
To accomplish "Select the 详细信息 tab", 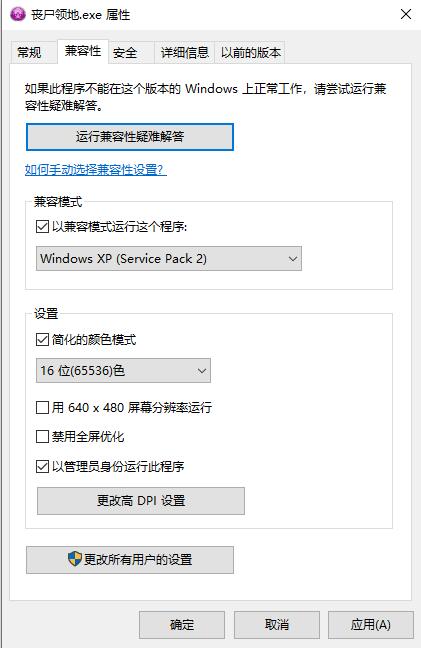I will point(185,52).
